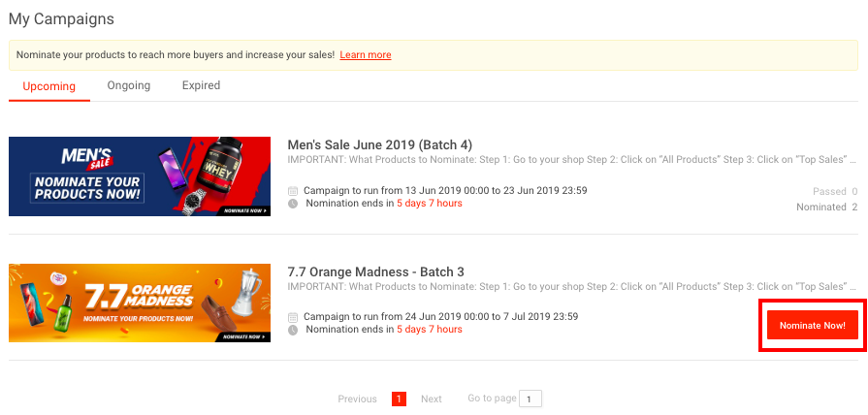Viewport: 868px width, 415px height.
Task: Click the Learn more link
Action: click(366, 55)
